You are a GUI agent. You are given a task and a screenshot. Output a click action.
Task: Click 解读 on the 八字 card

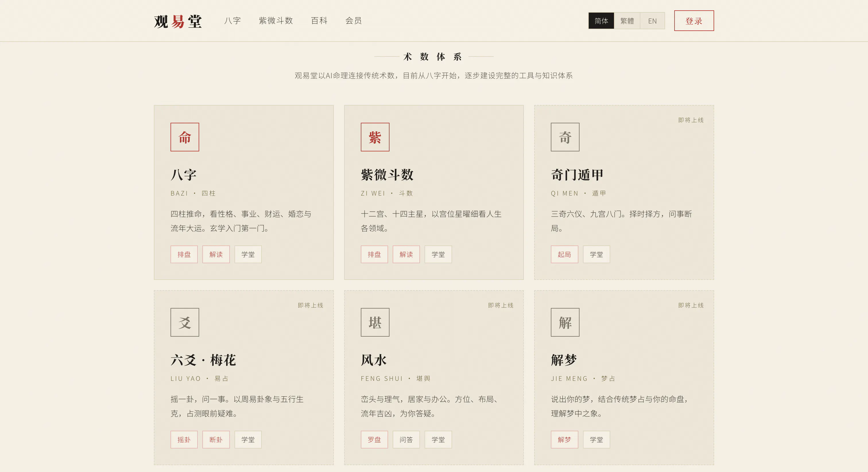click(216, 255)
